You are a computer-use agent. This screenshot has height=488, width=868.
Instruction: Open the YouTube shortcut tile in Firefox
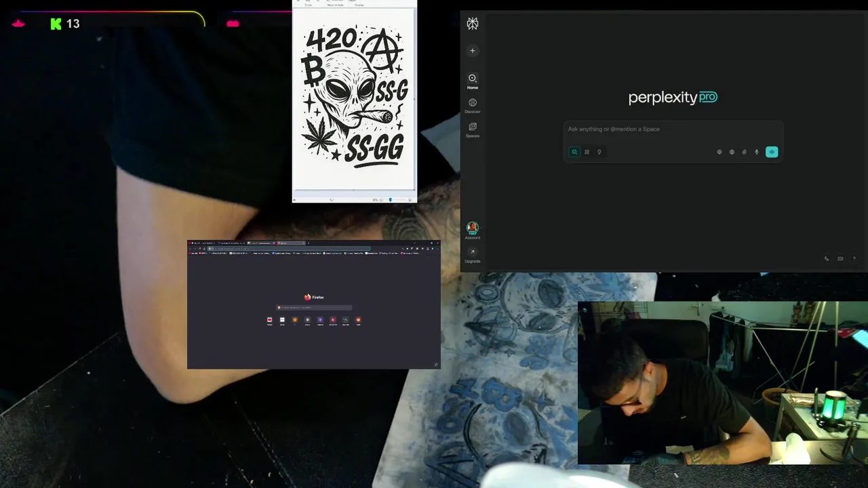point(270,320)
